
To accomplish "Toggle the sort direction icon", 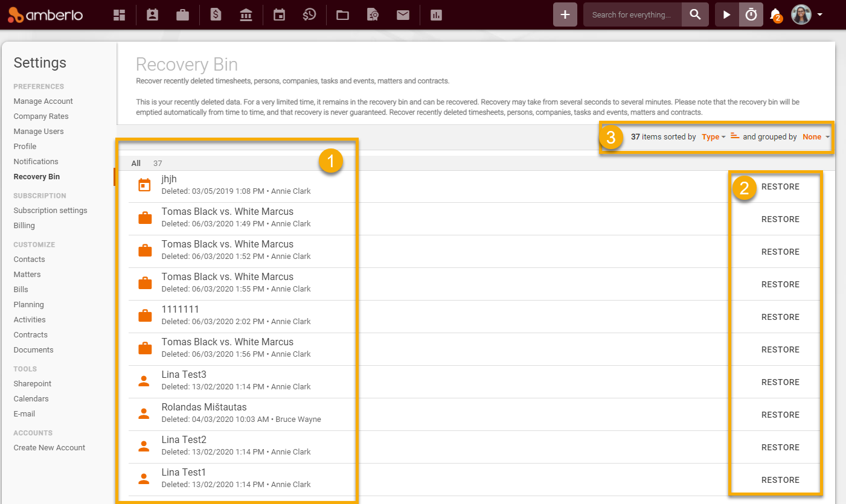I will (x=735, y=136).
